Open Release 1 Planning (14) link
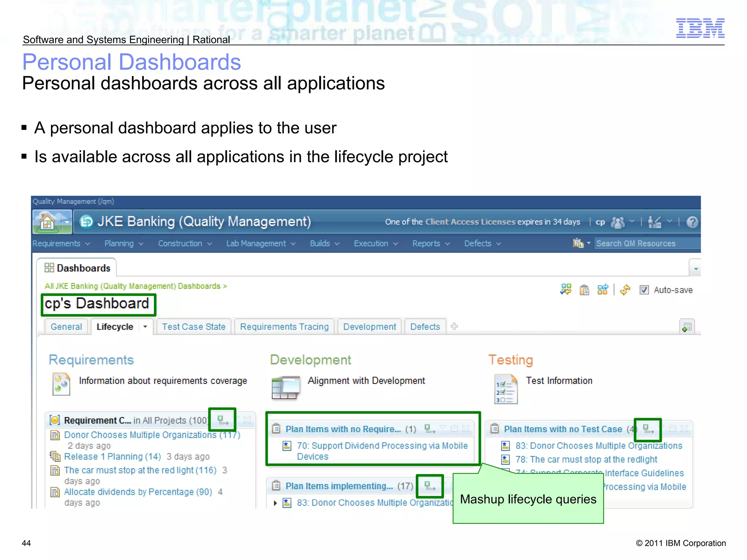This screenshot has height=560, width=747. tap(113, 456)
